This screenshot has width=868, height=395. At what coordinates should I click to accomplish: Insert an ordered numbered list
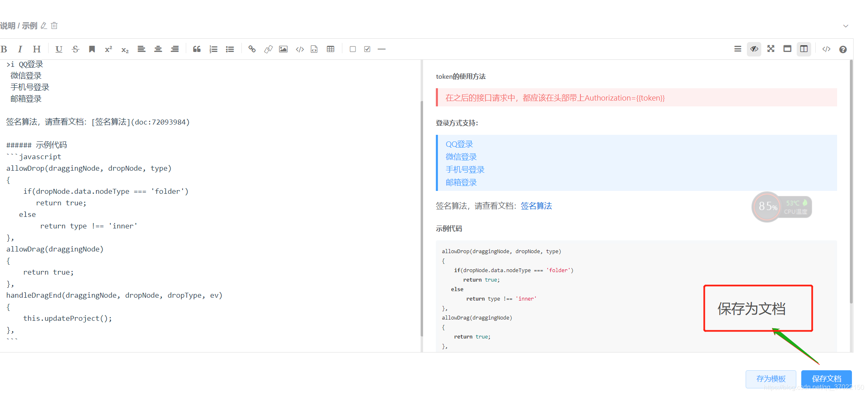213,49
